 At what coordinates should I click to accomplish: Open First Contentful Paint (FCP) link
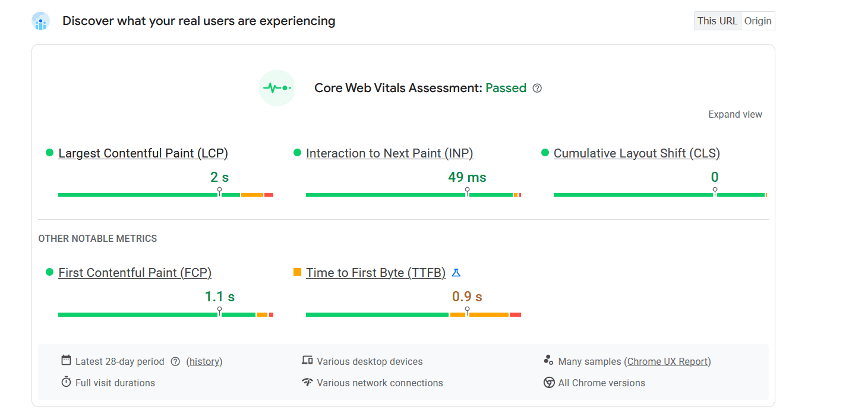click(135, 273)
